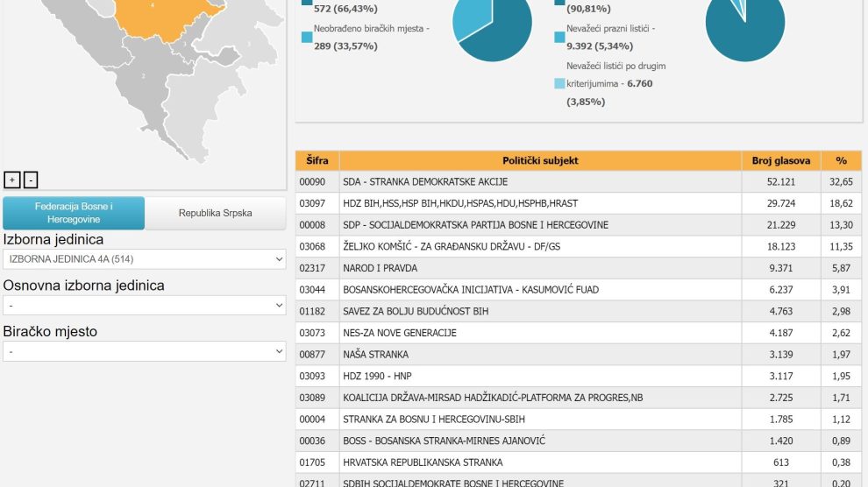Click the % column header

click(841, 161)
